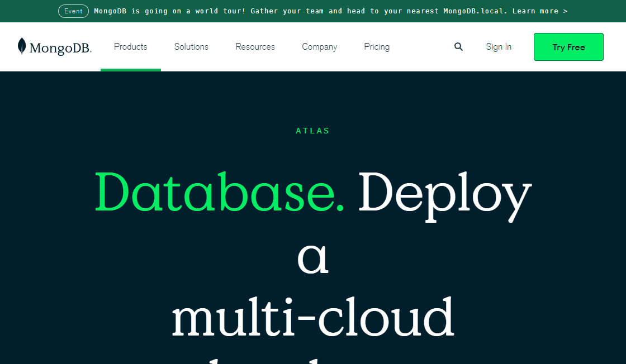
Task: Click the Event pill badge in the banner
Action: coord(73,11)
